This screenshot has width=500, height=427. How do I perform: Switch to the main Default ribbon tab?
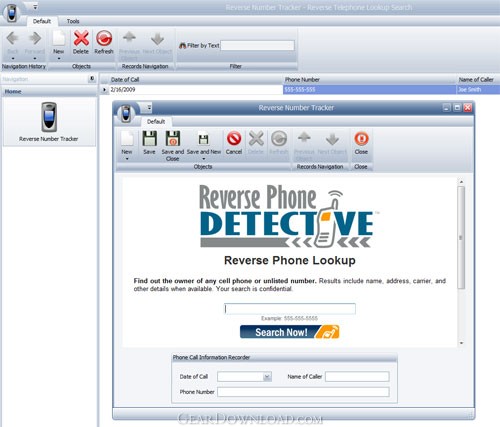tap(42, 21)
